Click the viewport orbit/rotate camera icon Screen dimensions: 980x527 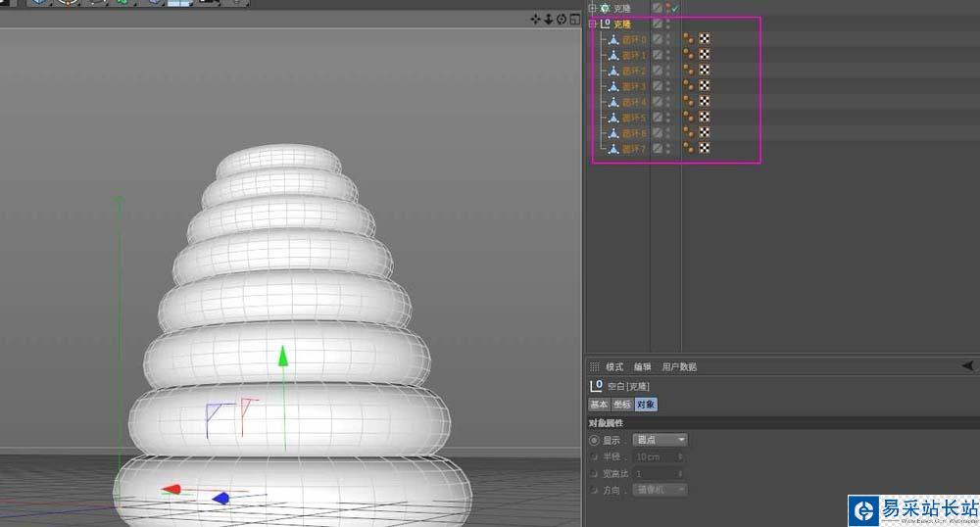[562, 20]
